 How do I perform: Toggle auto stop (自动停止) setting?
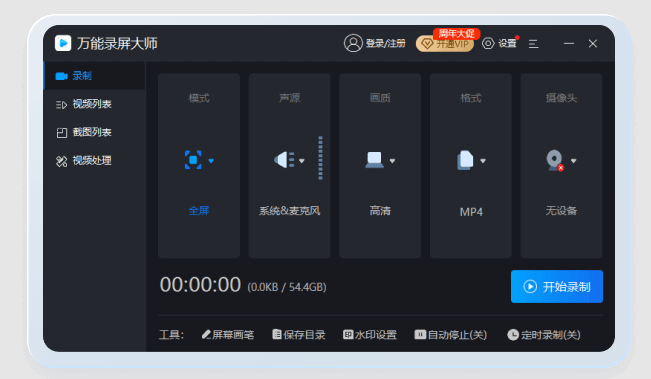(451, 335)
